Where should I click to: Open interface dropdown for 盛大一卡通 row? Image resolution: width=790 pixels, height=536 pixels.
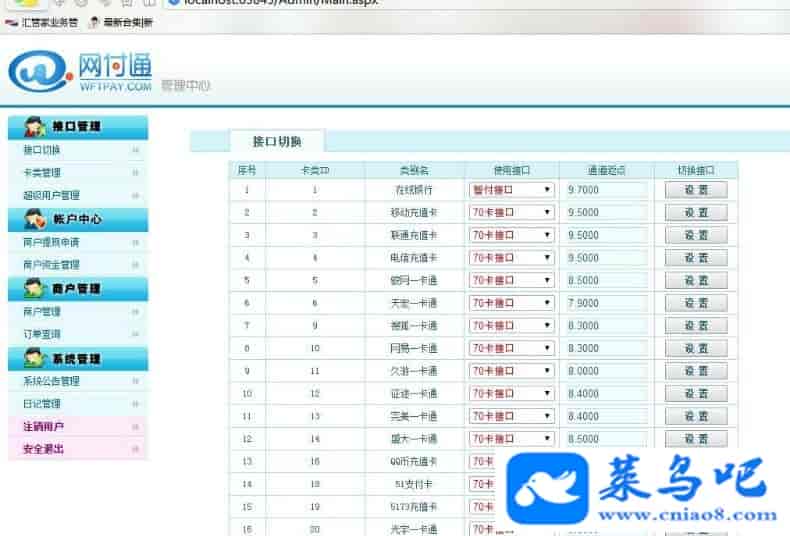511,439
